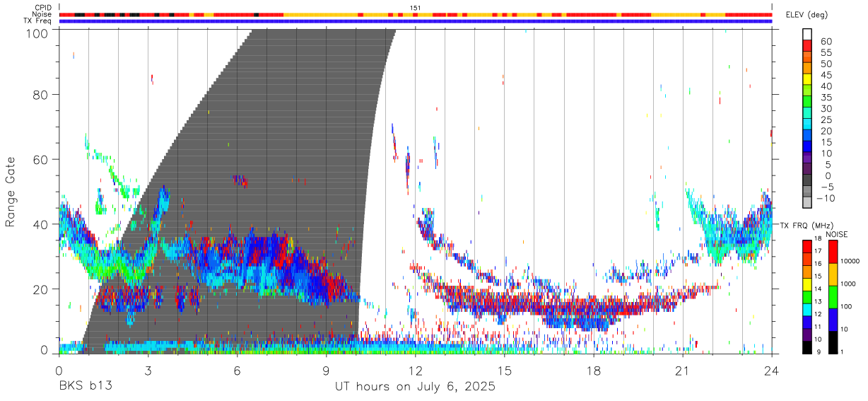Pick the yellow swatch of elevation colorbar
The height and width of the screenshot is (401, 868).
(x=807, y=80)
